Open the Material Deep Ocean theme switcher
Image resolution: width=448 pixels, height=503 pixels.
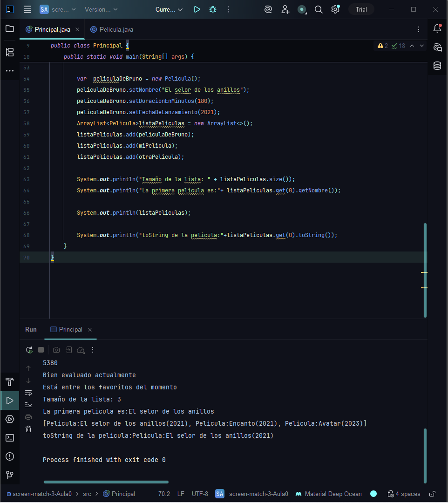pyautogui.click(x=329, y=494)
